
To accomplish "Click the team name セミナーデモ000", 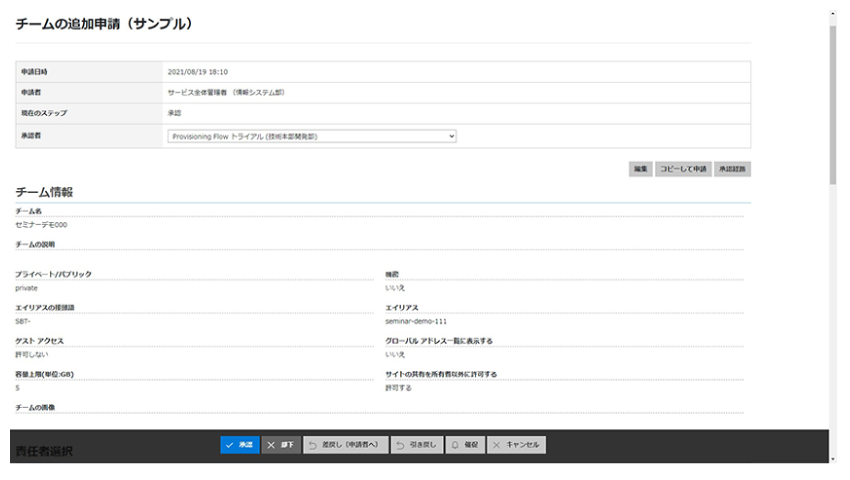I will pyautogui.click(x=41, y=225).
